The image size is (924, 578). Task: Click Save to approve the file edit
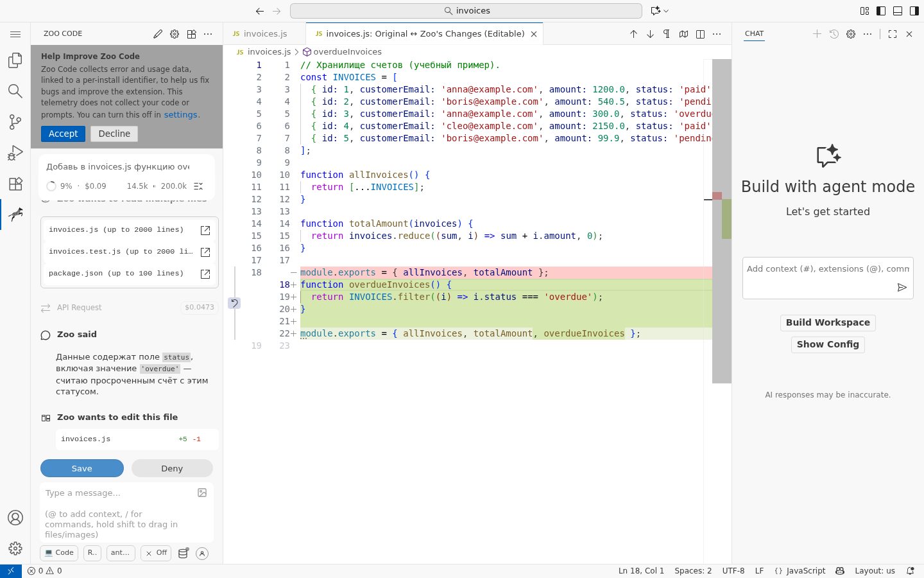coord(82,468)
